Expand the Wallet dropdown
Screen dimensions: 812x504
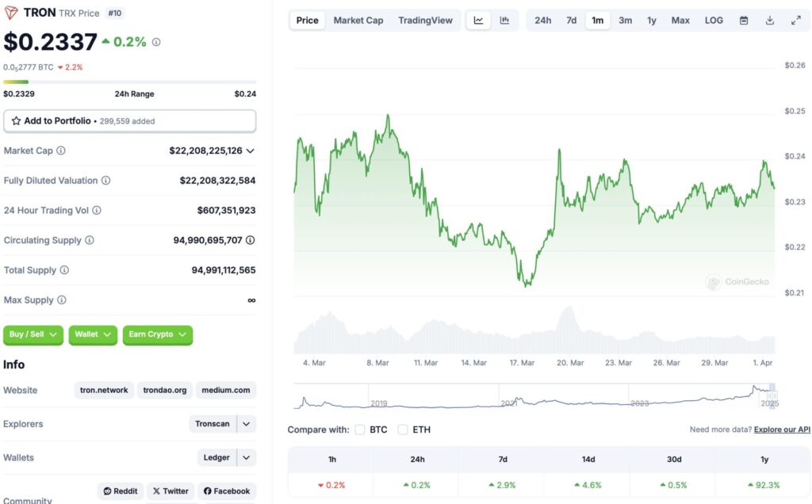(x=92, y=335)
